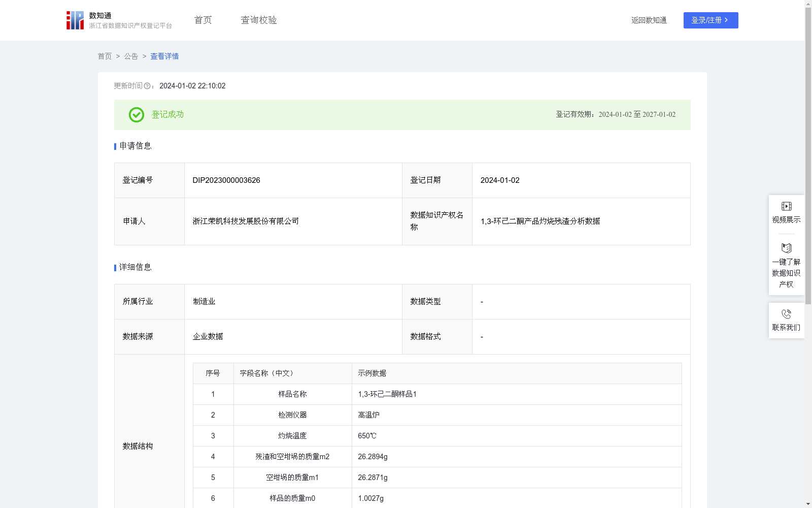Click sample value 高温炉
Screen dimensions: 812x508
tap(368, 415)
